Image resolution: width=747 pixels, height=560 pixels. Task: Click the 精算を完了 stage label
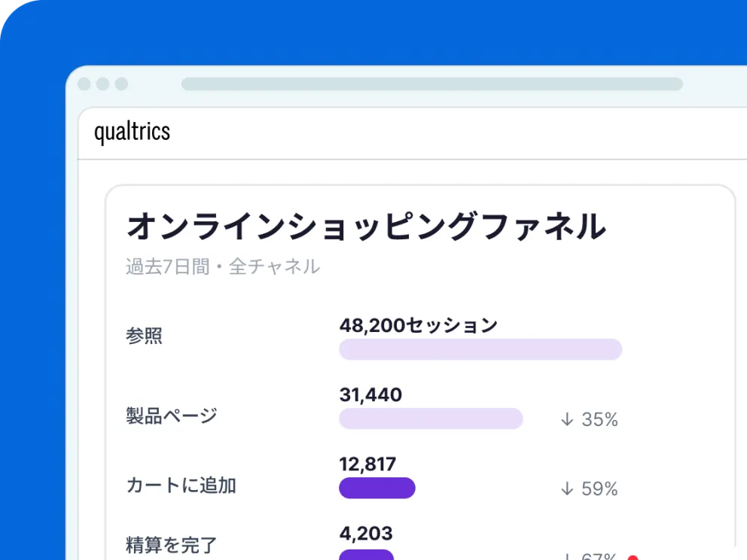tap(172, 545)
